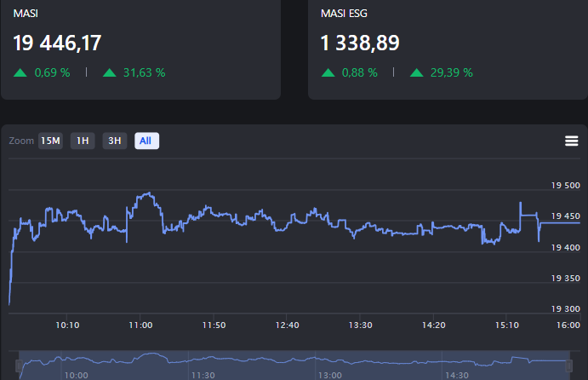Screen dimensions: 588x380
Task: Click the chart peak near 11:00
Action: point(149,193)
